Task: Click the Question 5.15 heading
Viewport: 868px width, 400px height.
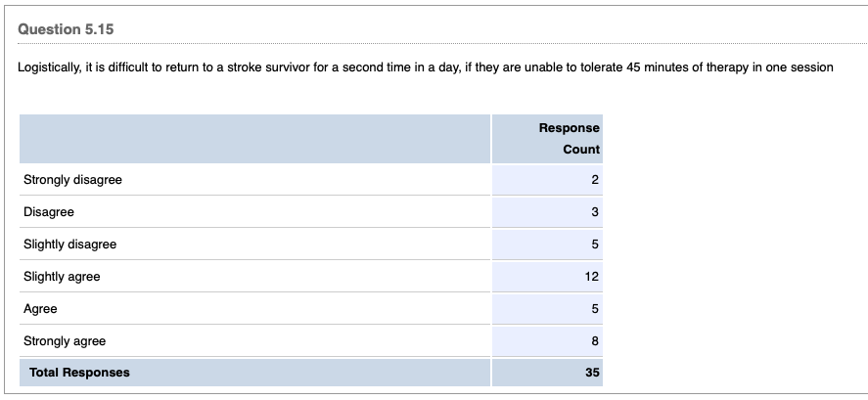Action: pyautogui.click(x=66, y=29)
